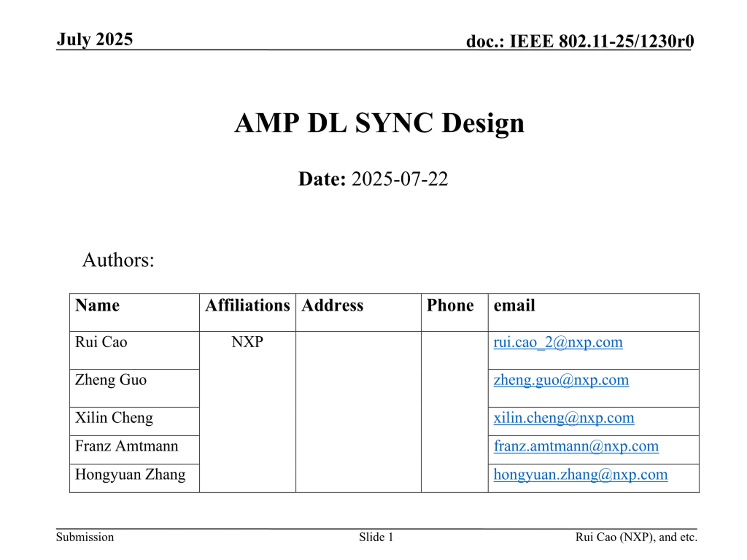Select the date text 2025-07-22
Screen dimensions: 747x560
point(399,179)
